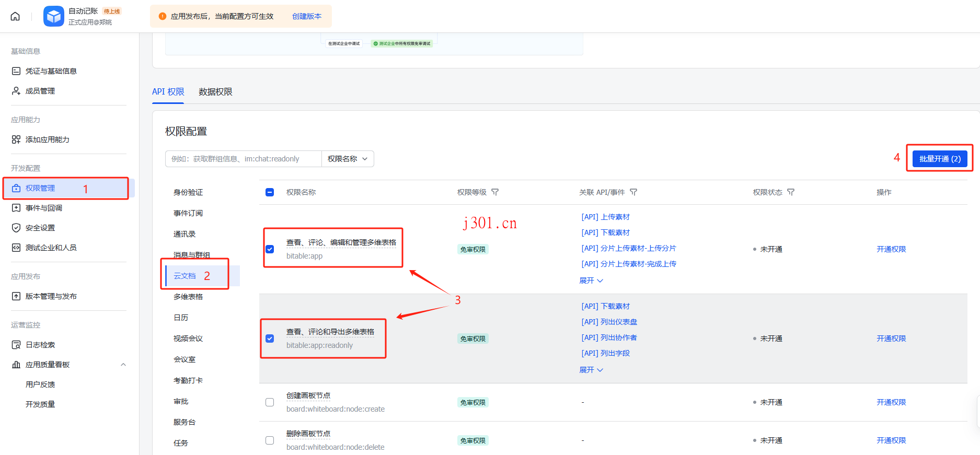Expand API list for bitable:app:readonly row

(591, 370)
